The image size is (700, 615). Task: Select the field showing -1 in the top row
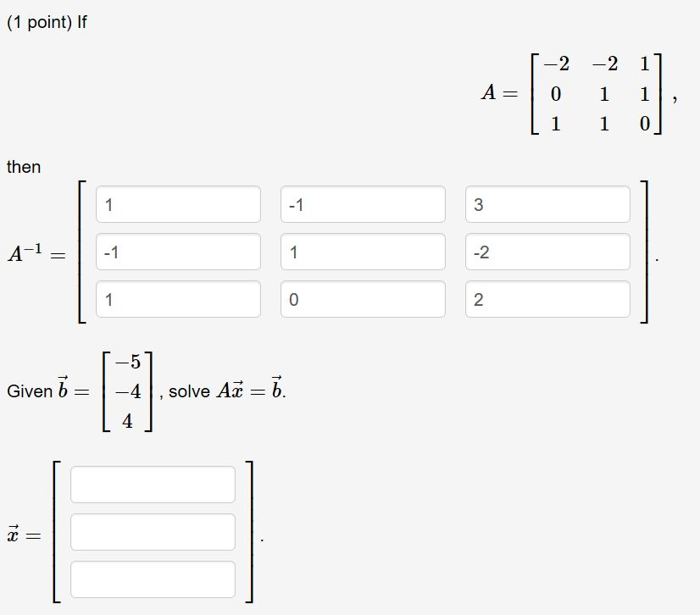(363, 203)
